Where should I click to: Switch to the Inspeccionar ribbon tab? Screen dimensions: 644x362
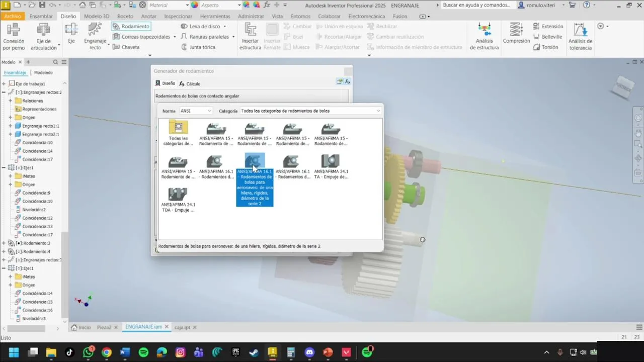(x=178, y=16)
